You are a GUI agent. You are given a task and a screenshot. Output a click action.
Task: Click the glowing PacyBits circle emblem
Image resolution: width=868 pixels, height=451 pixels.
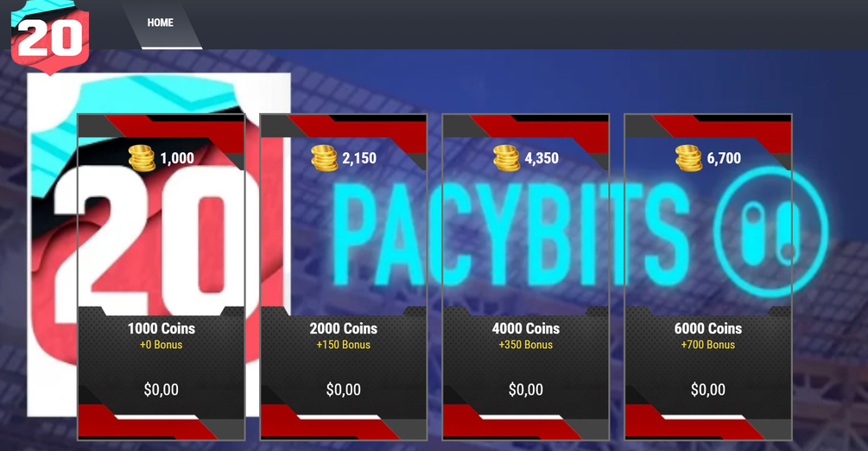pos(770,232)
